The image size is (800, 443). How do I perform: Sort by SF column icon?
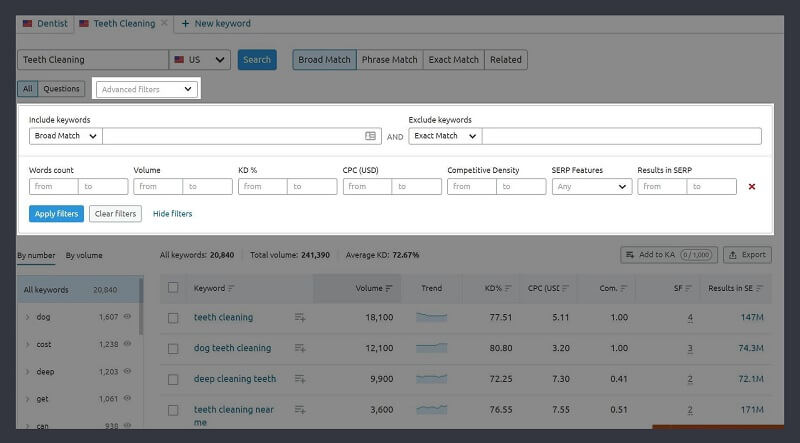point(689,288)
